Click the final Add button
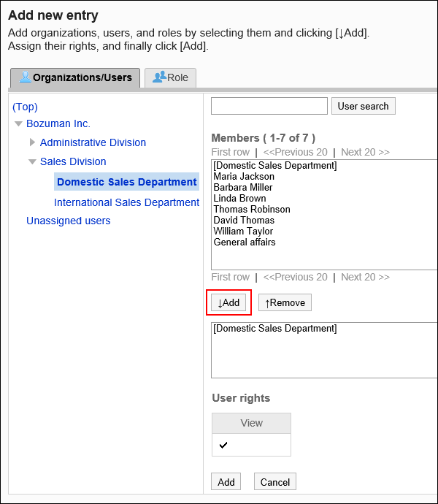438x504 pixels. pos(226,482)
